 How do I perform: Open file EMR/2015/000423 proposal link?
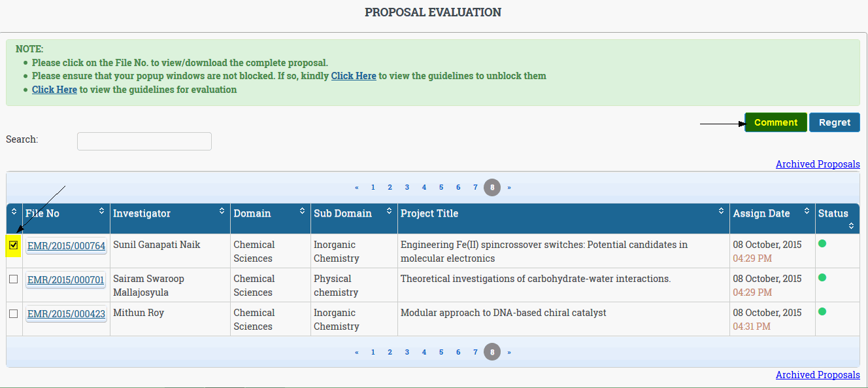(66, 314)
